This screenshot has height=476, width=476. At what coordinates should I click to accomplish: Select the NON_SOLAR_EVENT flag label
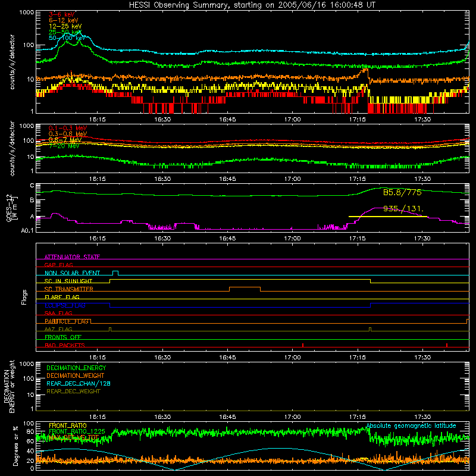(72, 273)
